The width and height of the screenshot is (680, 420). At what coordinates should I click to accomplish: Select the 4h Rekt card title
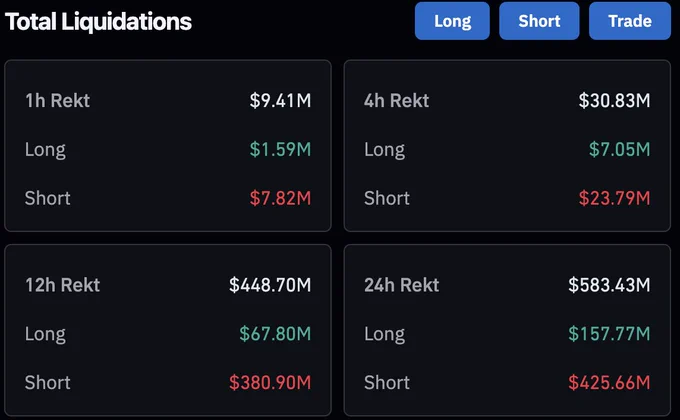[396, 101]
